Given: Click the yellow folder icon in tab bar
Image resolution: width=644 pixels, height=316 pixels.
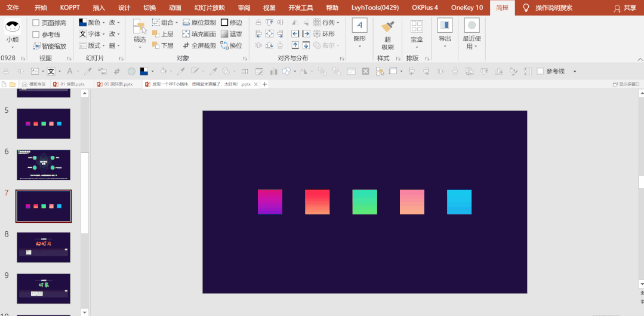Looking at the screenshot, I should tap(13, 84).
